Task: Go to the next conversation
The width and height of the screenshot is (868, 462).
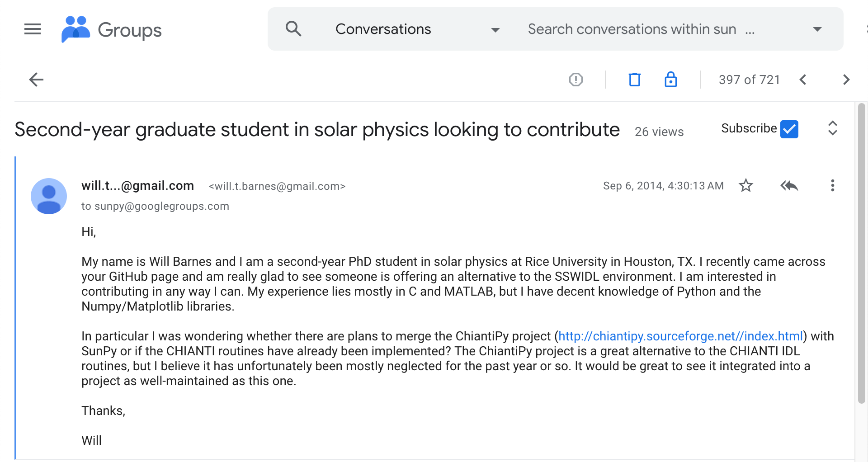Action: coord(846,80)
